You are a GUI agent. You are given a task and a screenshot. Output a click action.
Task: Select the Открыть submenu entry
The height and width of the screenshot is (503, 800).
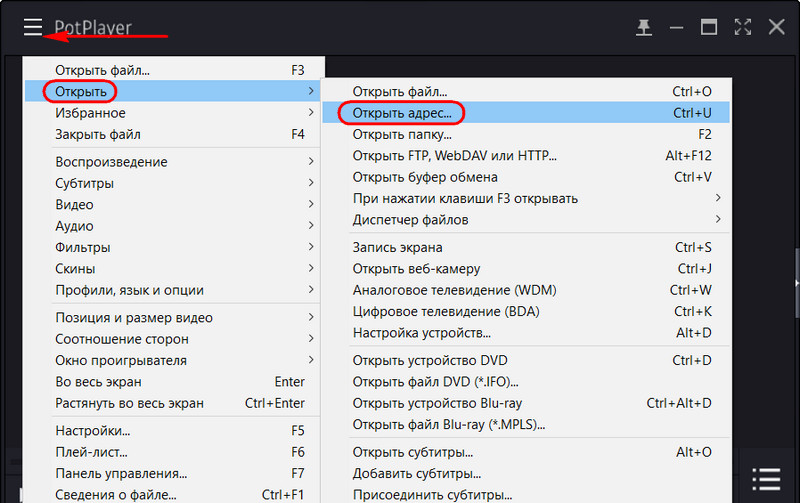click(x=173, y=91)
